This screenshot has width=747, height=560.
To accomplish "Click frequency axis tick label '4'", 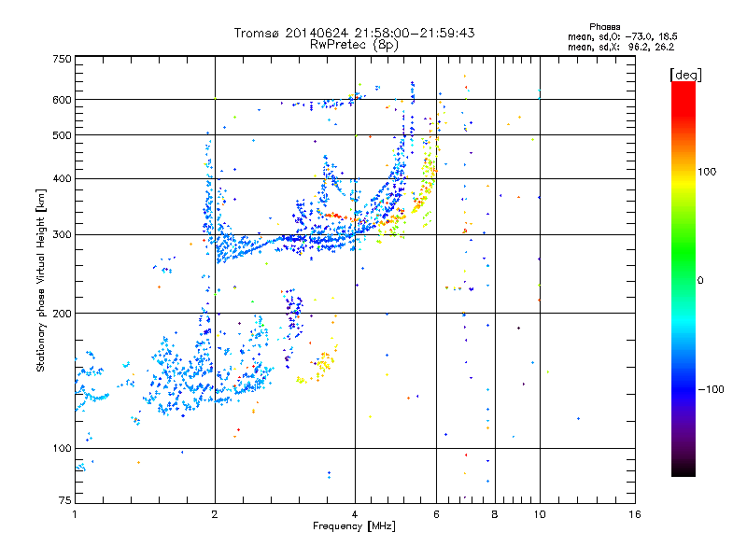I will pyautogui.click(x=355, y=514).
